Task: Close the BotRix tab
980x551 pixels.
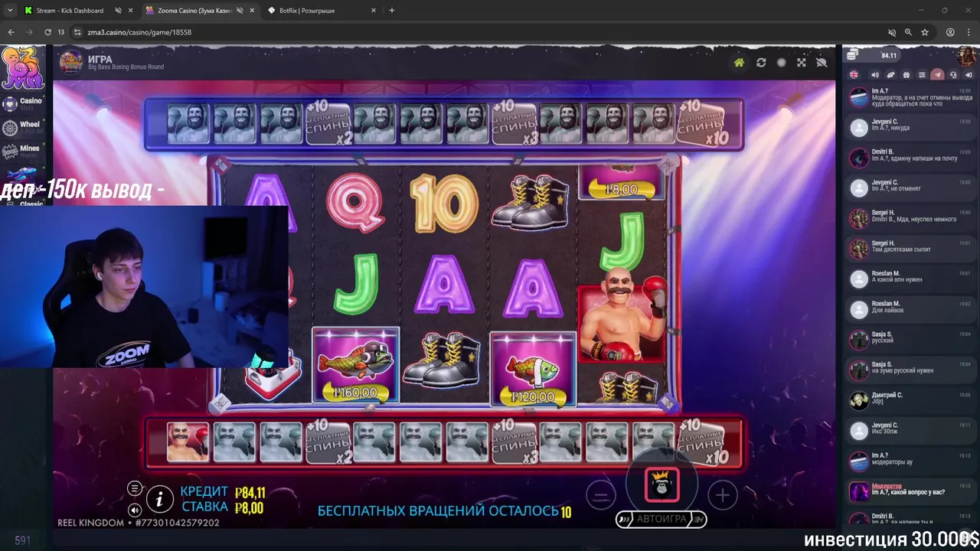Action: 374,11
